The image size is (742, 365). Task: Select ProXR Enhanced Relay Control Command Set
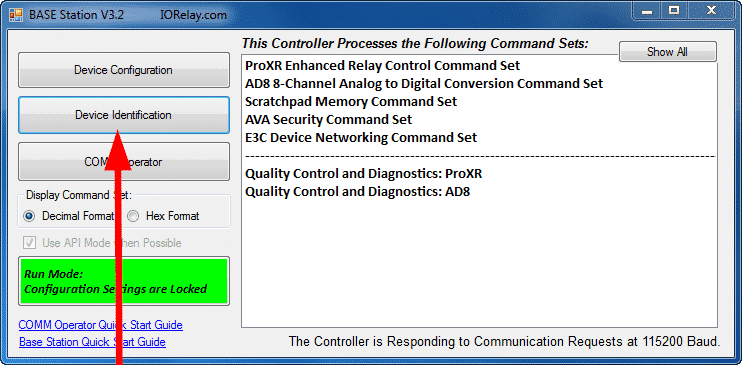click(382, 65)
